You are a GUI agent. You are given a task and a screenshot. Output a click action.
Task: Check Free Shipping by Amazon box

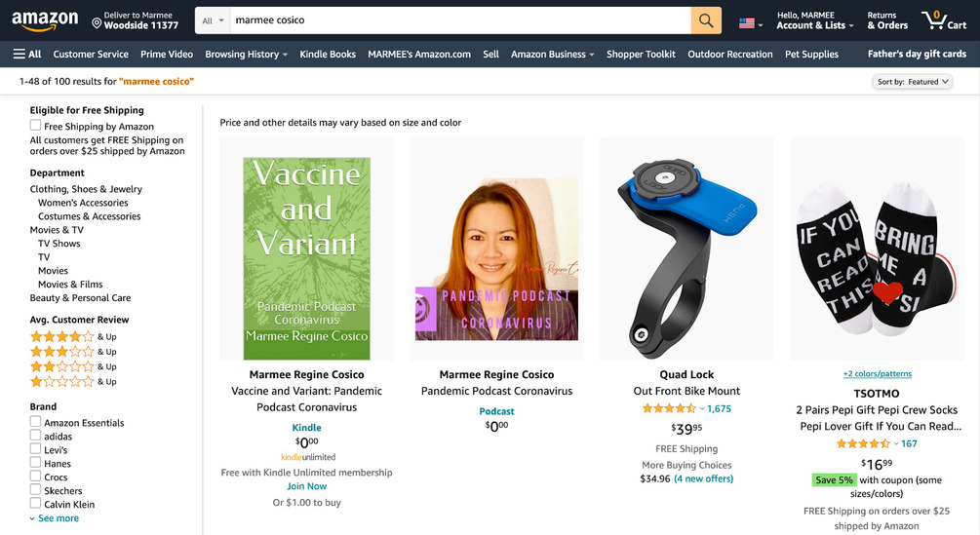(36, 126)
